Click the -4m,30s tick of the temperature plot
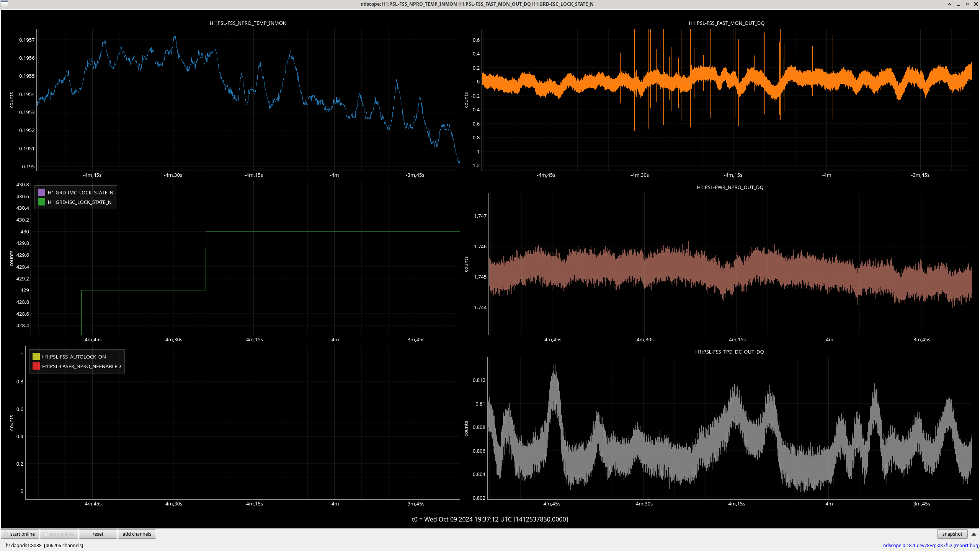 [x=173, y=175]
